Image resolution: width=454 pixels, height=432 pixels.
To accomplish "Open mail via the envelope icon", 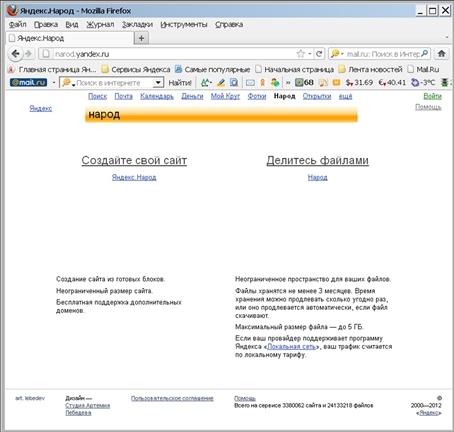I will click(250, 82).
